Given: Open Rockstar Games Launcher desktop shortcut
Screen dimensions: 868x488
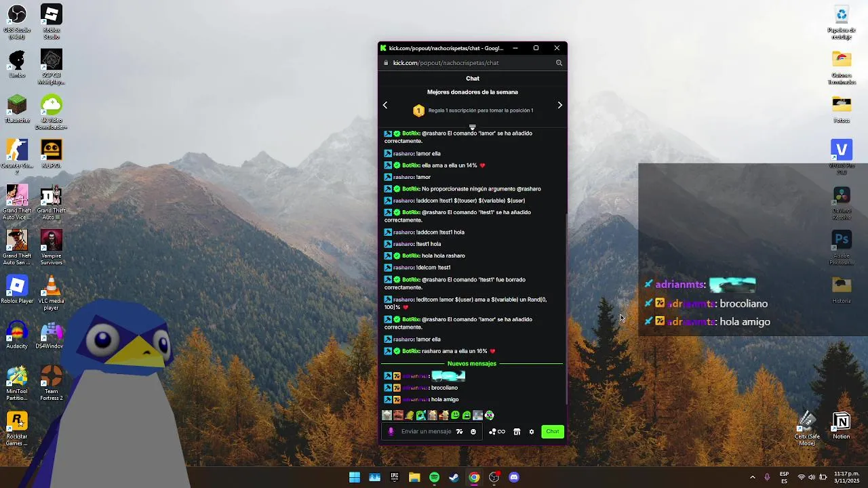Looking at the screenshot, I should pyautogui.click(x=17, y=428).
